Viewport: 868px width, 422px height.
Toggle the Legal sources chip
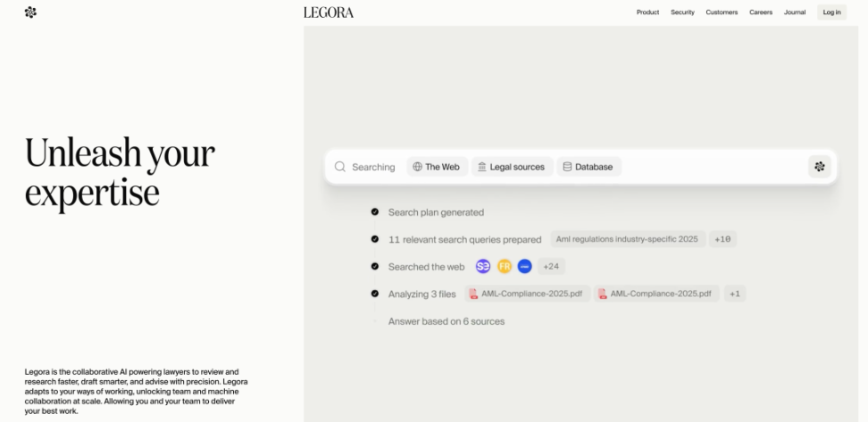coord(512,167)
